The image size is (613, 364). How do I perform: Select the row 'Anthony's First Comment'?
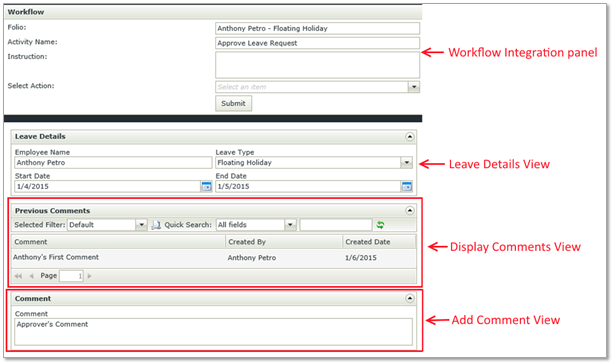(x=214, y=258)
